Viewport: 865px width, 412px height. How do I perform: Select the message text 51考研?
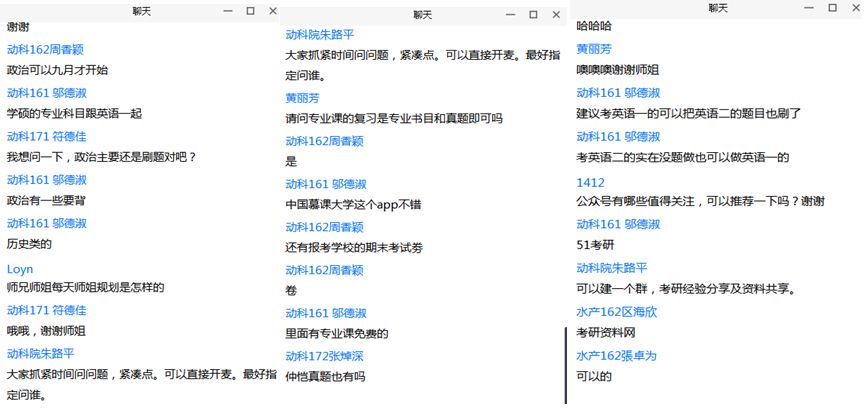pyautogui.click(x=594, y=246)
